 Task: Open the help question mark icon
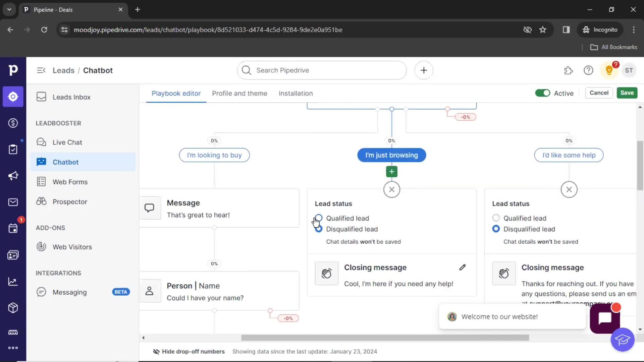click(588, 70)
